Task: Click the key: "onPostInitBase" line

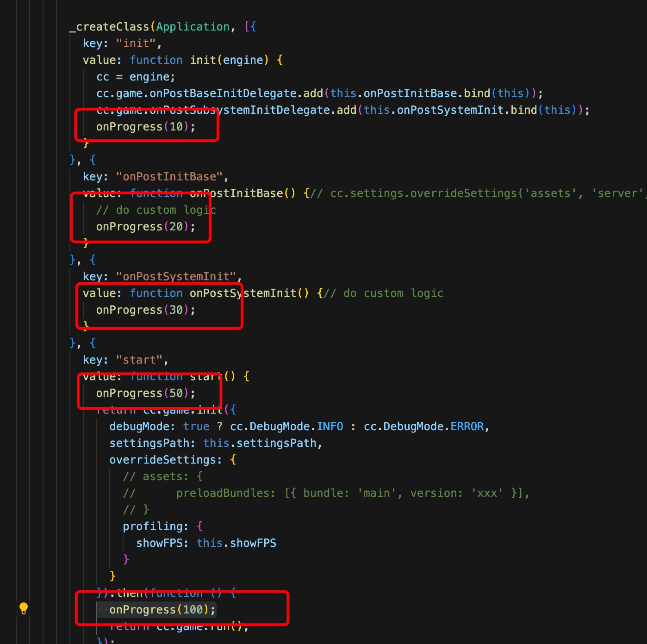Action: (x=156, y=177)
